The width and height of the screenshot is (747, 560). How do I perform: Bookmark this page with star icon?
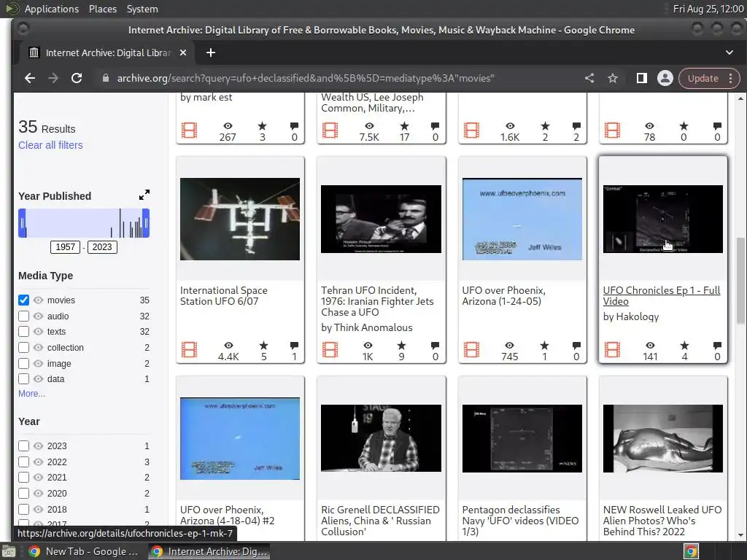pyautogui.click(x=613, y=78)
